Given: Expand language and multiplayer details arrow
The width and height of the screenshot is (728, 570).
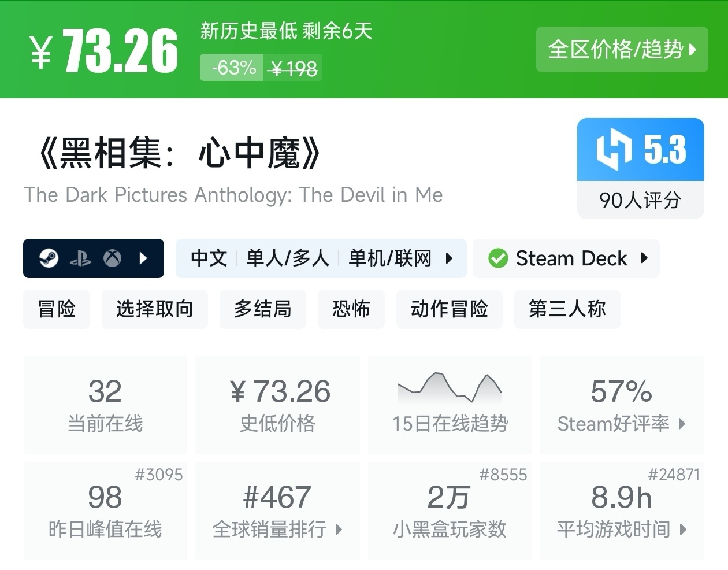Looking at the screenshot, I should 449,258.
